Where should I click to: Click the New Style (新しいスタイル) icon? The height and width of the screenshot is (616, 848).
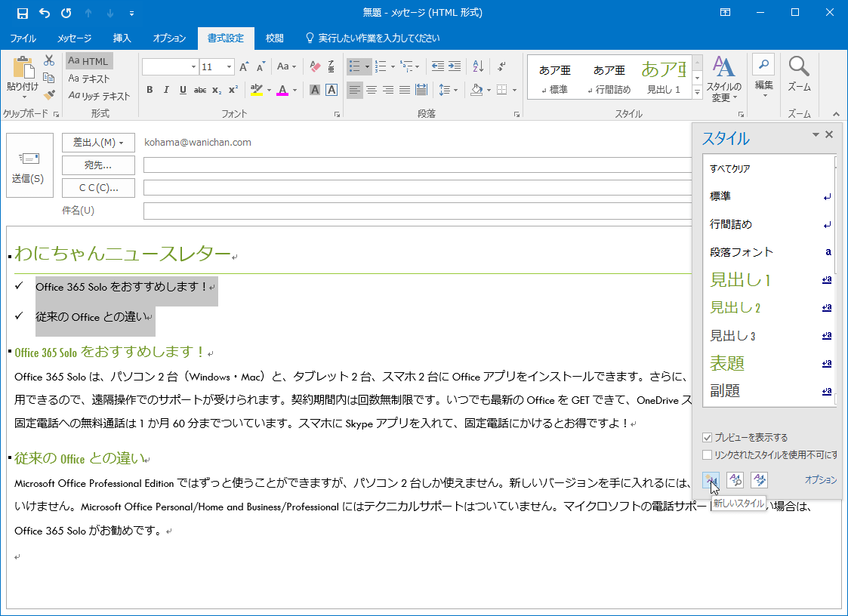click(x=711, y=479)
